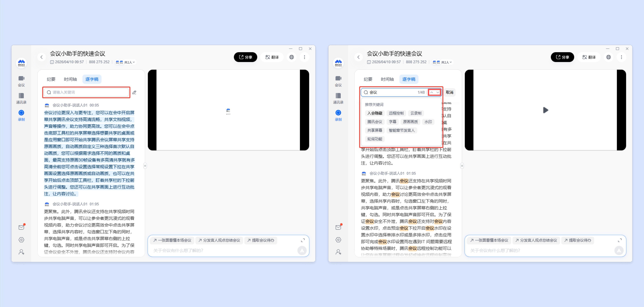644x307 pixels.
Task: Select 逐字稿 tab in left window
Action: [92, 79]
